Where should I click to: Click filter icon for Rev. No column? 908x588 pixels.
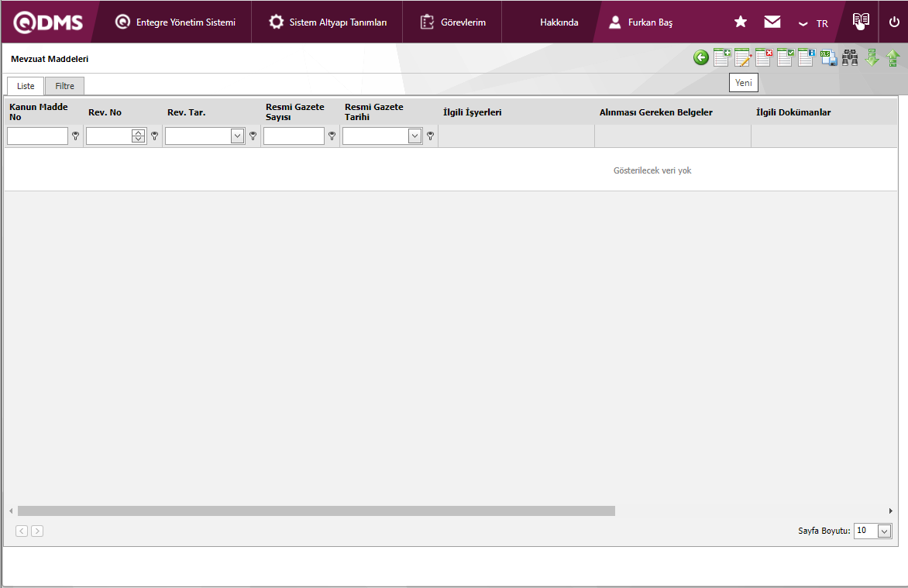(155, 136)
